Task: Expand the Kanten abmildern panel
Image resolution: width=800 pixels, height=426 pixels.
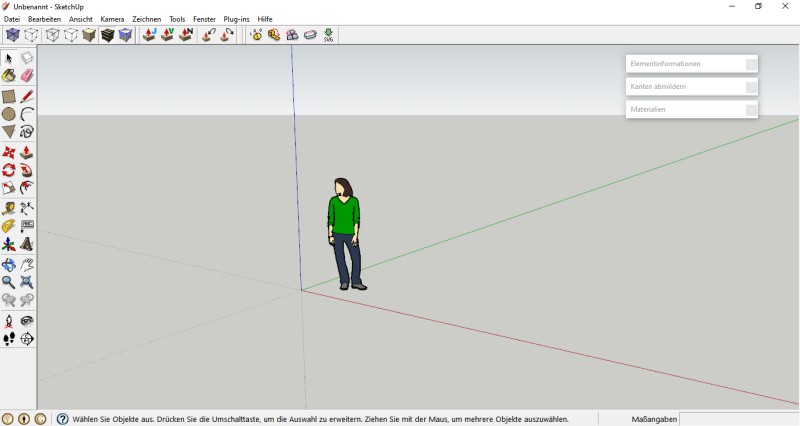Action: [691, 87]
